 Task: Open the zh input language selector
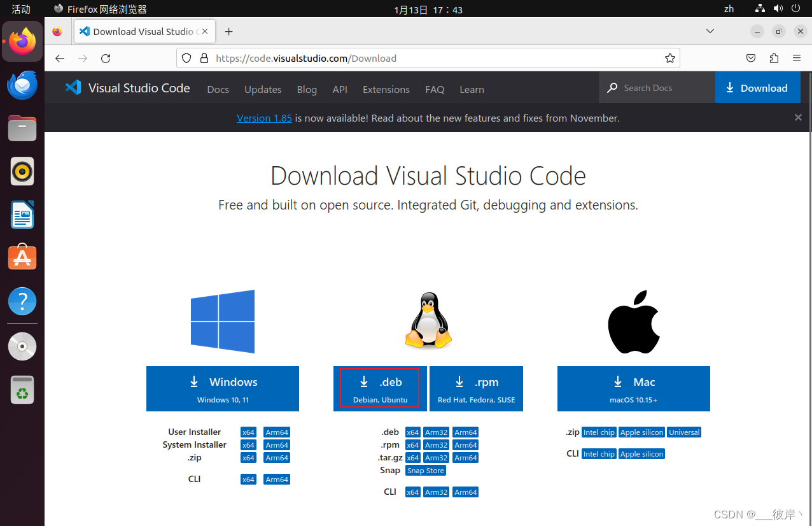[x=729, y=9]
